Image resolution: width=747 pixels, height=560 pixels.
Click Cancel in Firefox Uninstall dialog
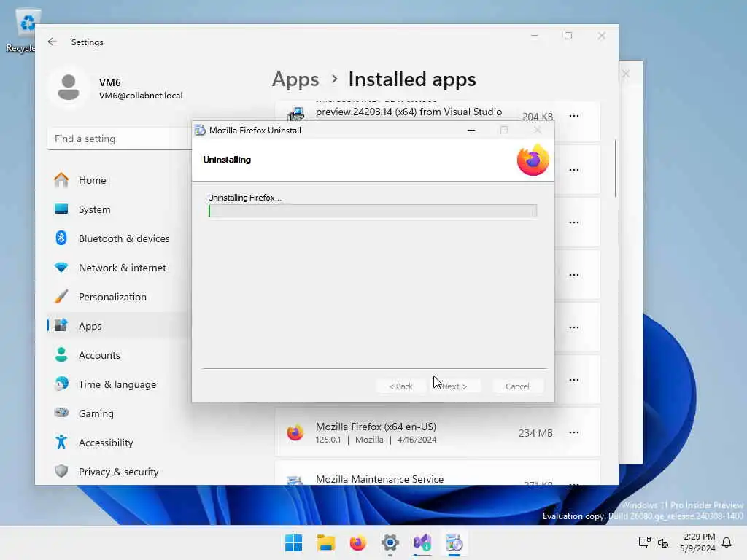(517, 386)
